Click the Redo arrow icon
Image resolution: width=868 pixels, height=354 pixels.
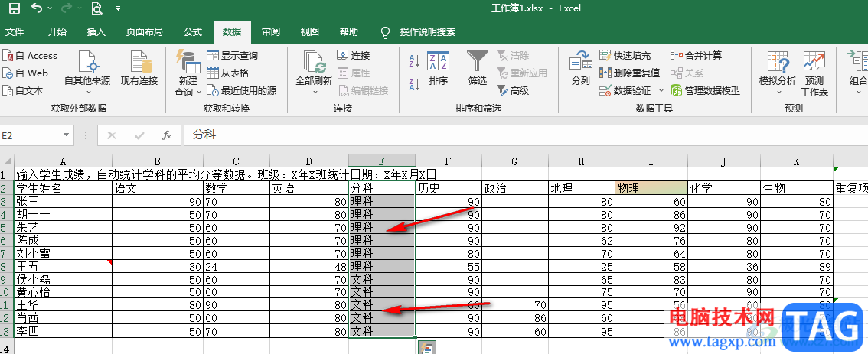click(67, 8)
